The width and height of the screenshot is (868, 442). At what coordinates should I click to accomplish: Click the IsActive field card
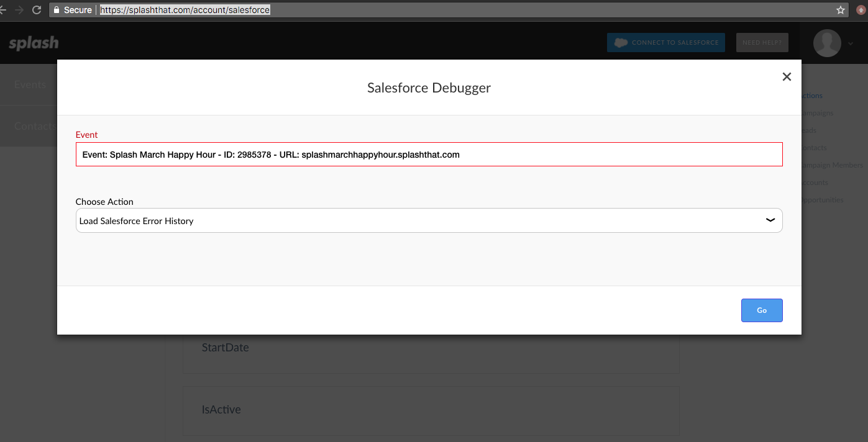431,410
